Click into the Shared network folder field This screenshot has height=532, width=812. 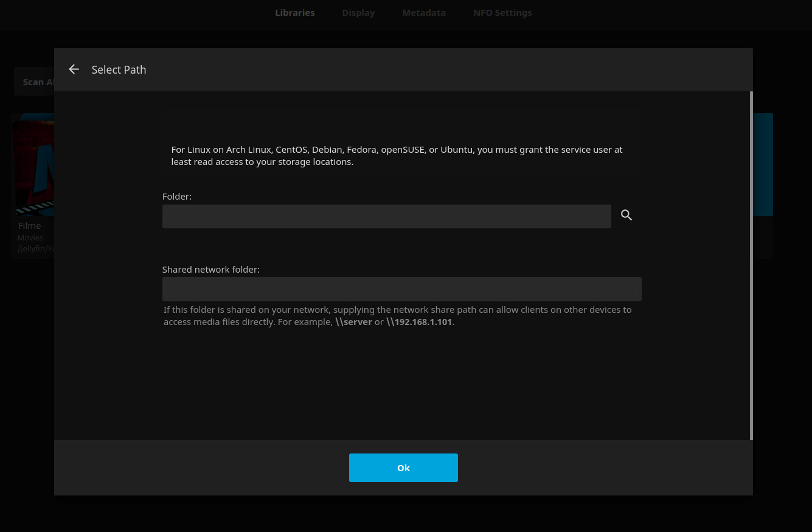tap(401, 289)
